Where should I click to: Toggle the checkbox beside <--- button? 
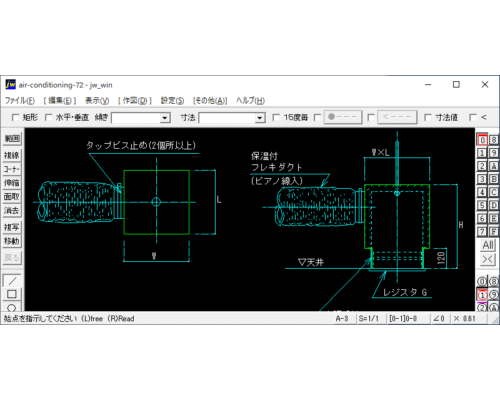[x=371, y=117]
